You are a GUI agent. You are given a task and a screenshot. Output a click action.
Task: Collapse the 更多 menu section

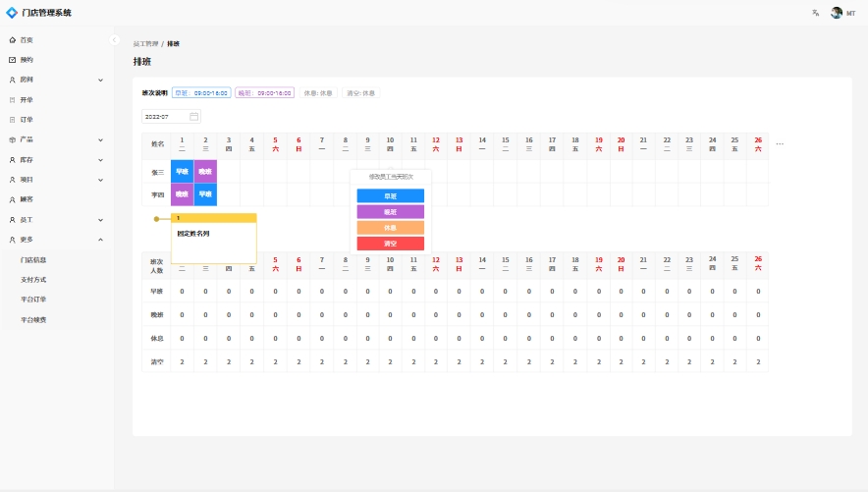point(100,240)
